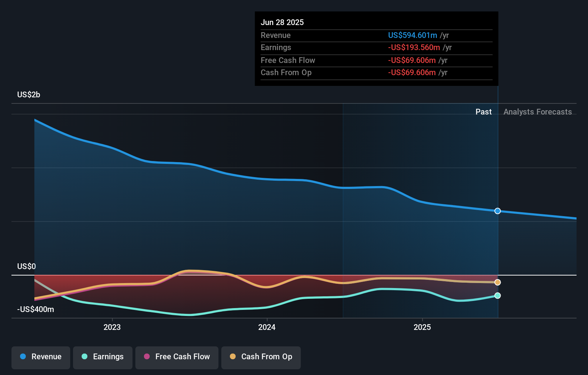Click the US$0 y-axis label

click(26, 266)
